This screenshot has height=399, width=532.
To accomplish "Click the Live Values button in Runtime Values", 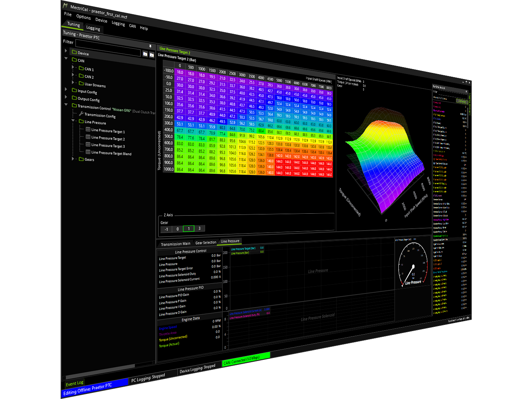I will tap(461, 101).
